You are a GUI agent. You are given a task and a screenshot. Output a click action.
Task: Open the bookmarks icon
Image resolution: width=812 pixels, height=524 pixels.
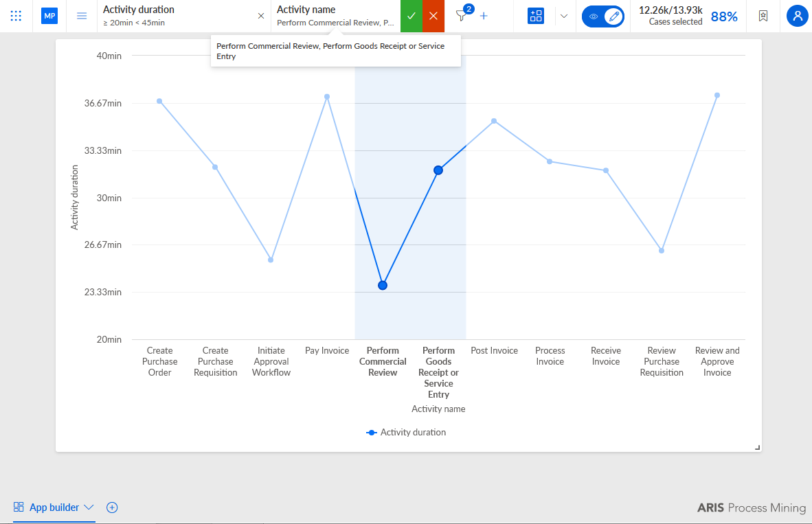[763, 16]
